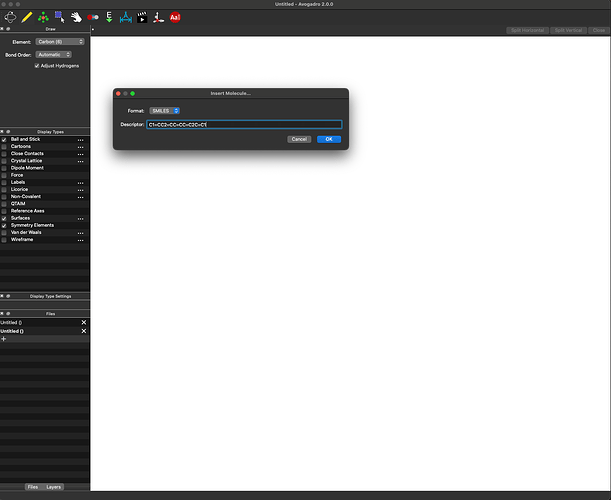Screen dimensions: 611x500
Task: Open the SMILES format dropdown
Action: click(x=164, y=111)
